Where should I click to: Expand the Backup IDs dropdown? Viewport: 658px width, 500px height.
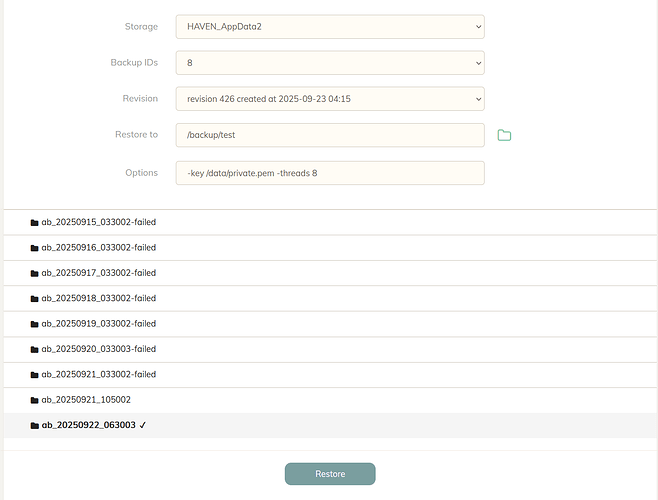pyautogui.click(x=329, y=63)
